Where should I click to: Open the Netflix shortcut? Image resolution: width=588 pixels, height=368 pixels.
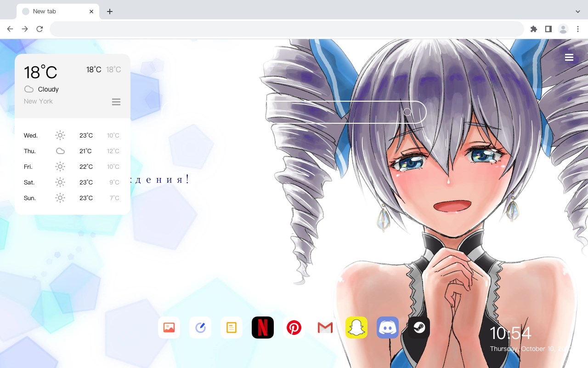coord(263,328)
